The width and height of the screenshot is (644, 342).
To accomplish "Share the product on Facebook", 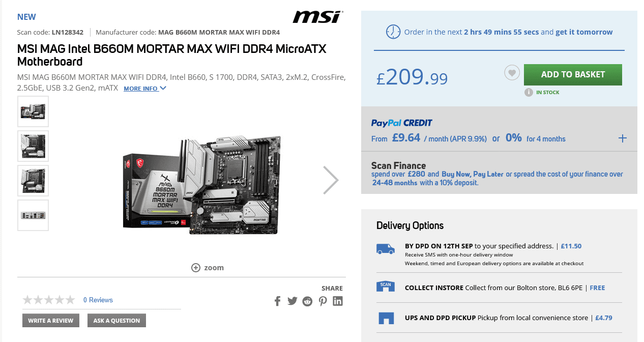I will click(277, 301).
